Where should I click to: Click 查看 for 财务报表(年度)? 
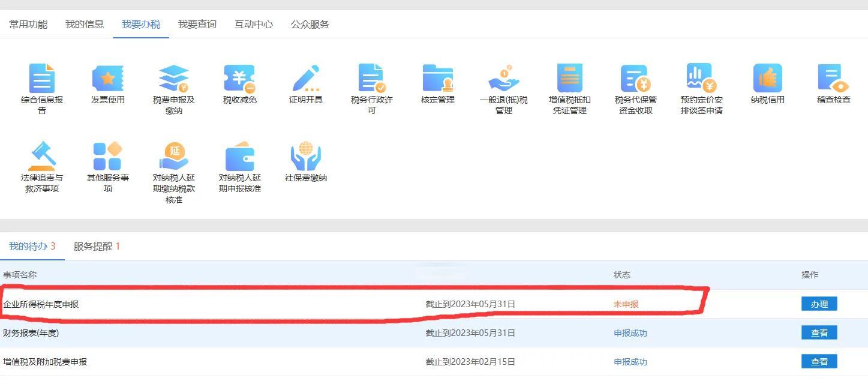point(819,333)
